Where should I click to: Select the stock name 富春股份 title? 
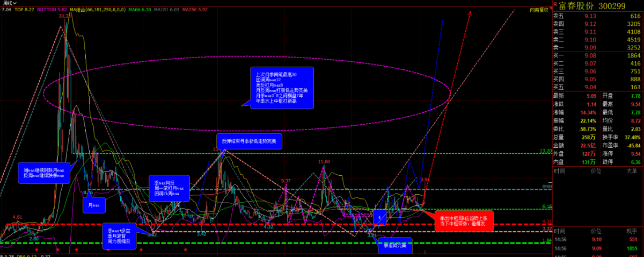(579, 6)
